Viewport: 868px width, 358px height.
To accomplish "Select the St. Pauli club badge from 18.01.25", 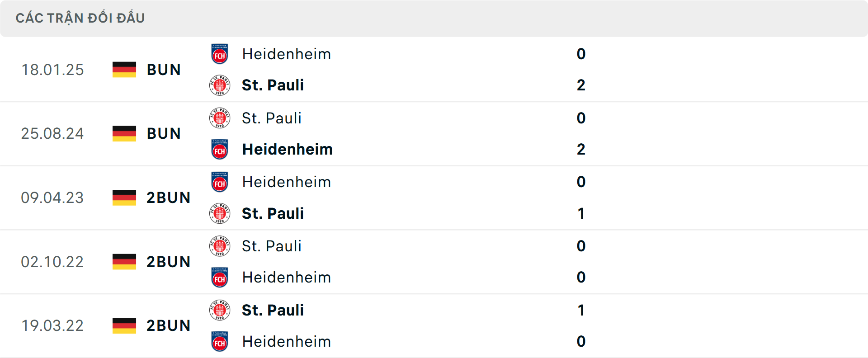I will (x=220, y=85).
